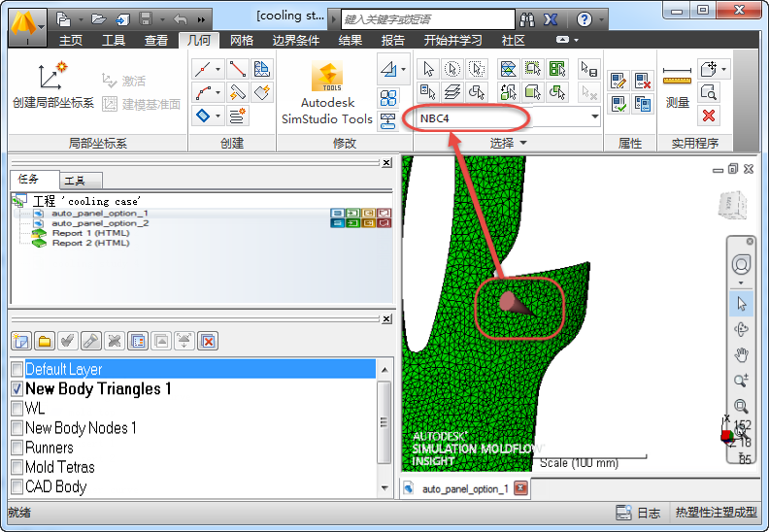Open the help question mark icon
This screenshot has height=532, width=769.
[x=585, y=19]
